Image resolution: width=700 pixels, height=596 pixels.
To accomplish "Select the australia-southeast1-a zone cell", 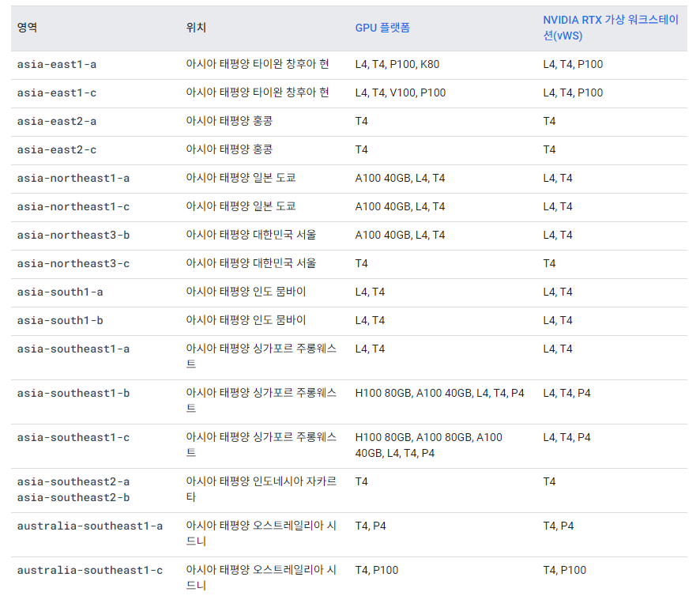I will (x=90, y=526).
